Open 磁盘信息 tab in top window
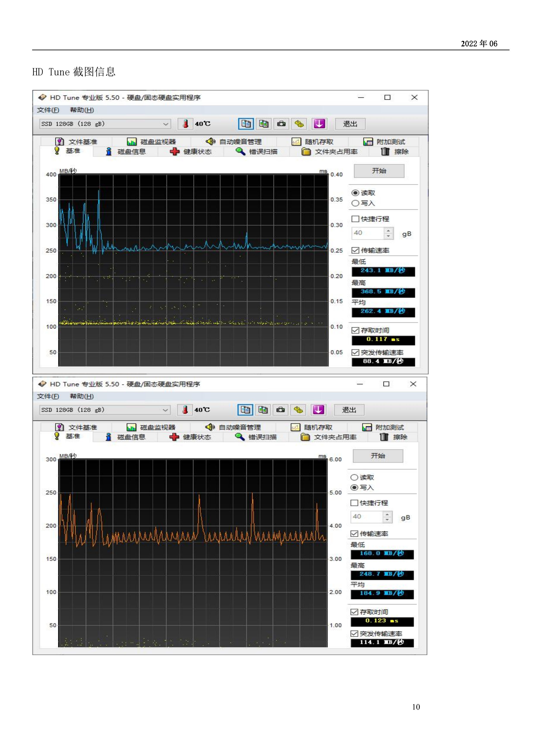Viewport: 535px width, 756px height. (126, 151)
